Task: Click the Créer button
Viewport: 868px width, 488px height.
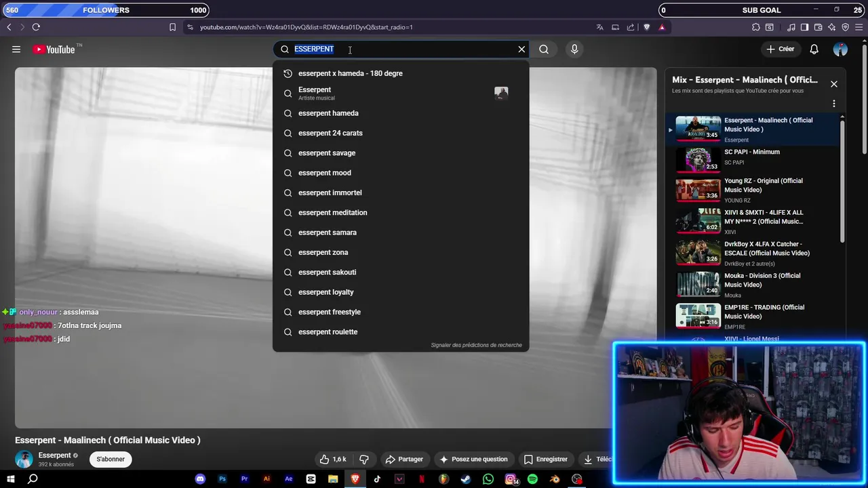Action: pos(781,49)
